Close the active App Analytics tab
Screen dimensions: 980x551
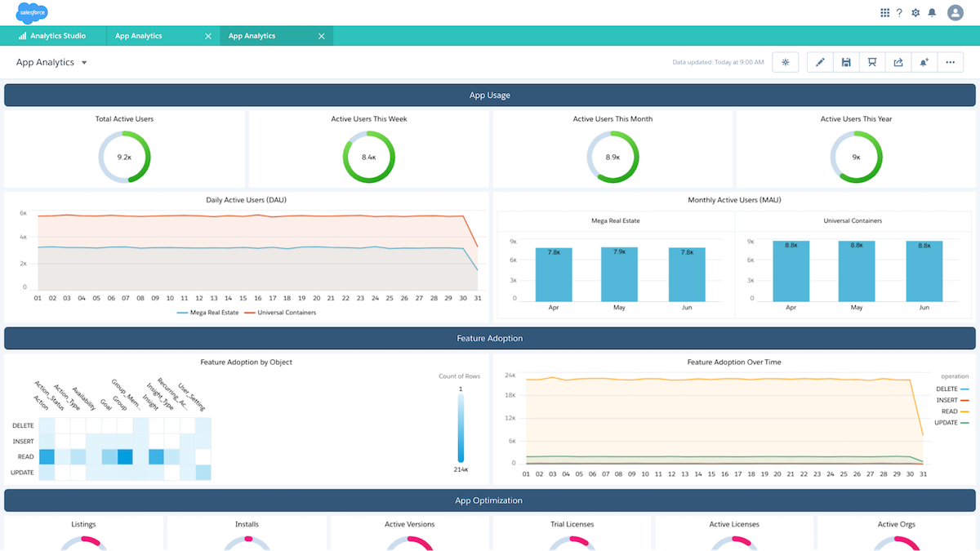point(321,36)
